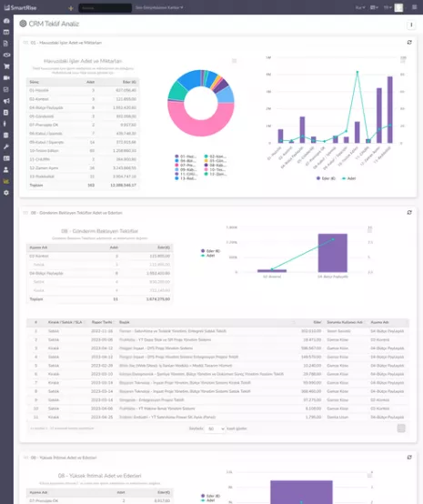
Task: Open the three-dot page options menu
Action: tap(411, 25)
